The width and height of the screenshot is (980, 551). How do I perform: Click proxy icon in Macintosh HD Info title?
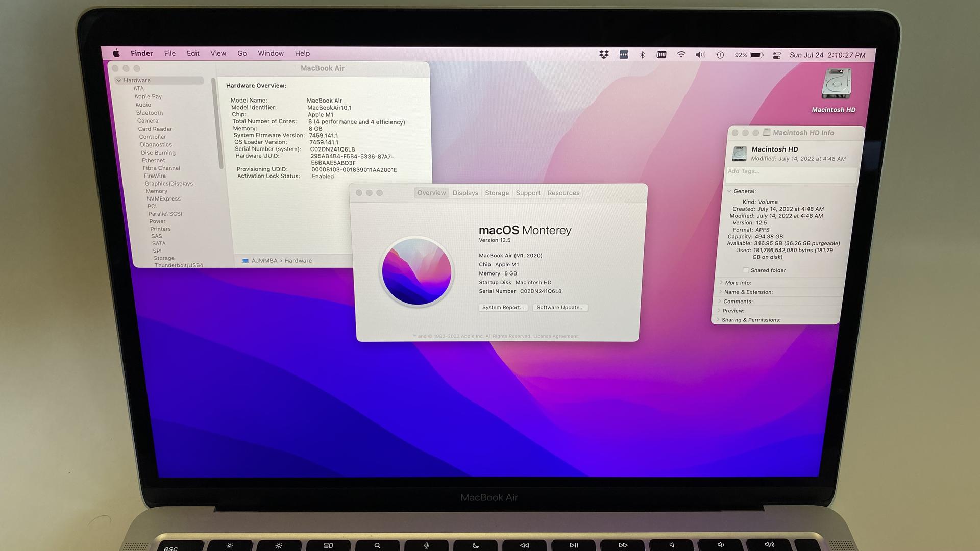(x=766, y=133)
